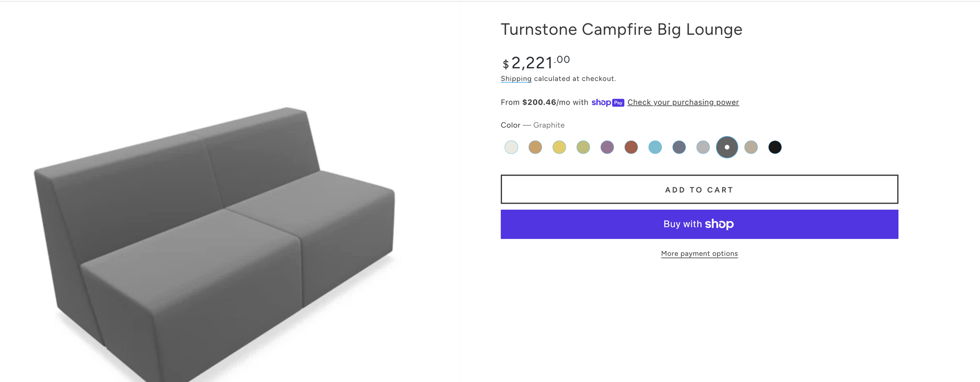Select the taupe beige color swatch
The width and height of the screenshot is (980, 382).
pyautogui.click(x=751, y=147)
